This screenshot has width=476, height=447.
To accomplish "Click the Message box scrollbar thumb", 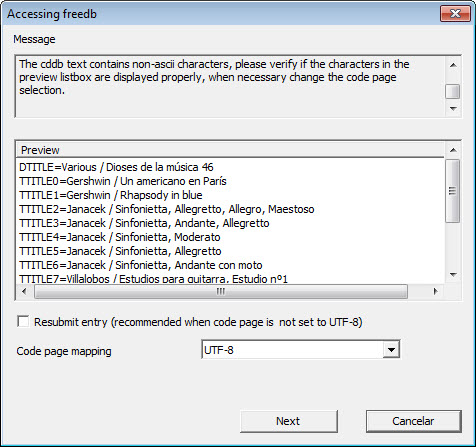I will click(x=453, y=92).
